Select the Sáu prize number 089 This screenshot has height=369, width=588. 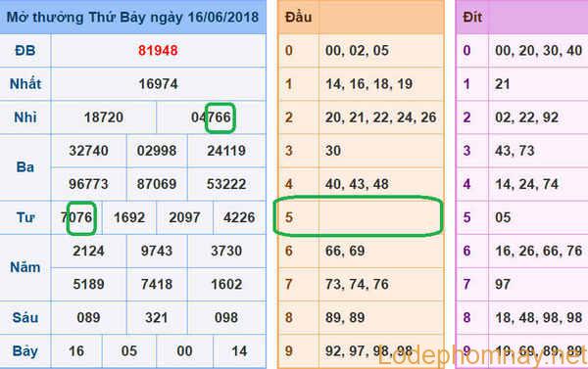pyautogui.click(x=89, y=318)
